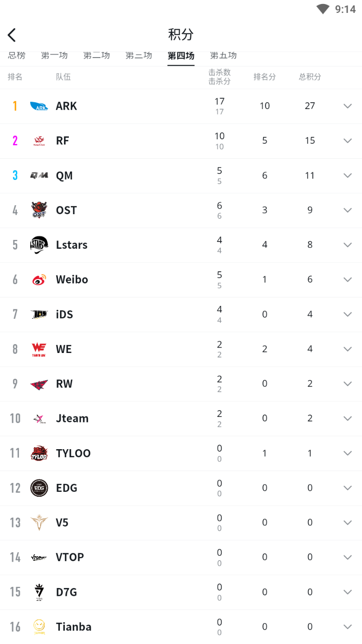Viewport: 362px width, 644px height.
Task: Tap the Jteam team name
Action: point(72,418)
